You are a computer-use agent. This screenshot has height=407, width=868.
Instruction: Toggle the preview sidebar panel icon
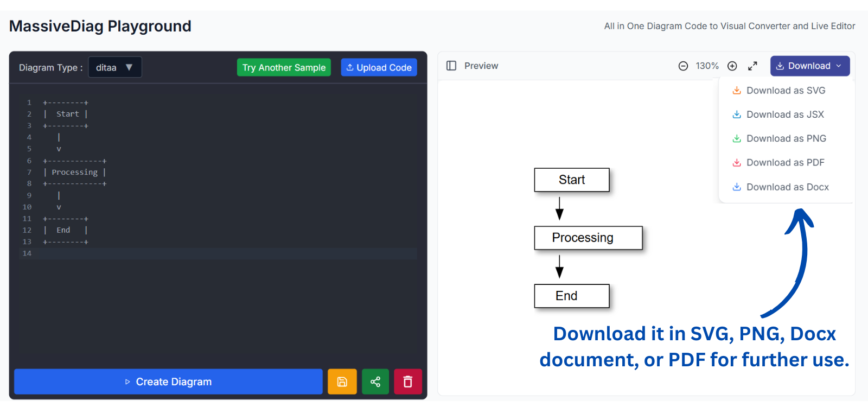[451, 66]
